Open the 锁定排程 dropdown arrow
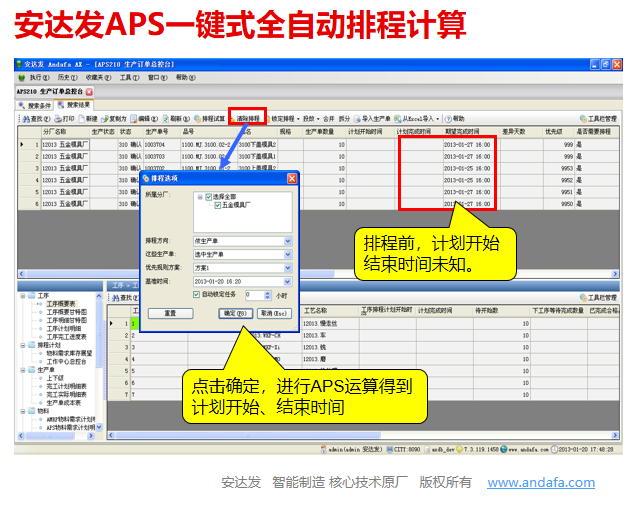 click(x=298, y=119)
